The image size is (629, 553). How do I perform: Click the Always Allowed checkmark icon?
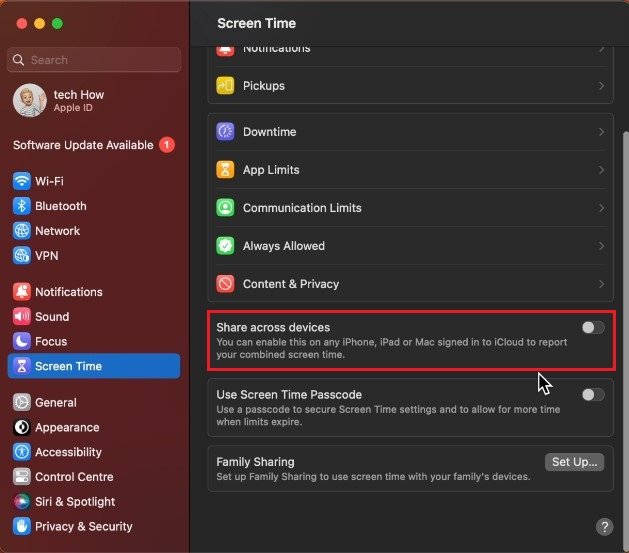(x=225, y=246)
